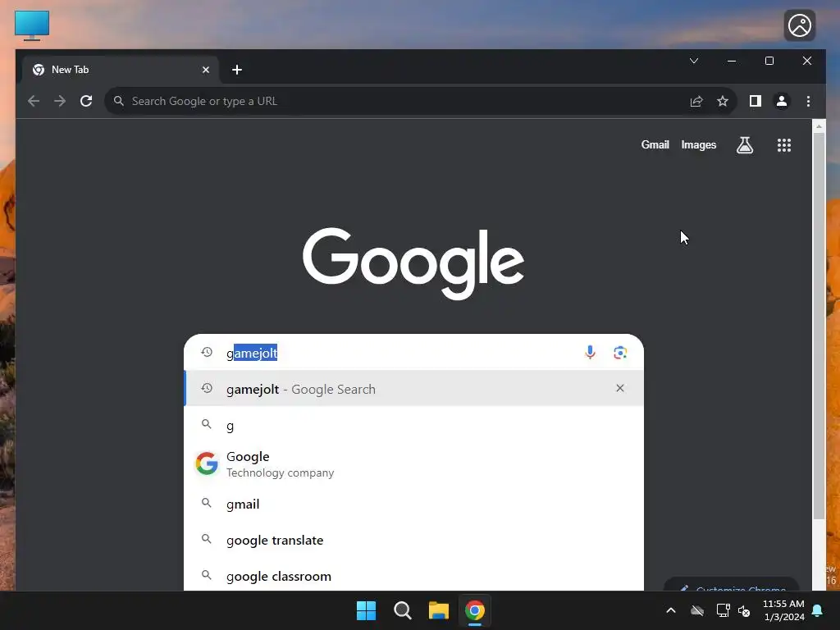The image size is (840, 630).
Task: Click the scrollbar up arrow
Action: point(818,126)
